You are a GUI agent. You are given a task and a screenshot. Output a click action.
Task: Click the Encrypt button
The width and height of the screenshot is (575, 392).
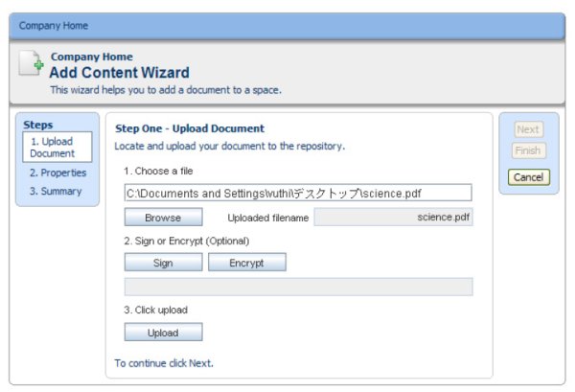pyautogui.click(x=247, y=263)
